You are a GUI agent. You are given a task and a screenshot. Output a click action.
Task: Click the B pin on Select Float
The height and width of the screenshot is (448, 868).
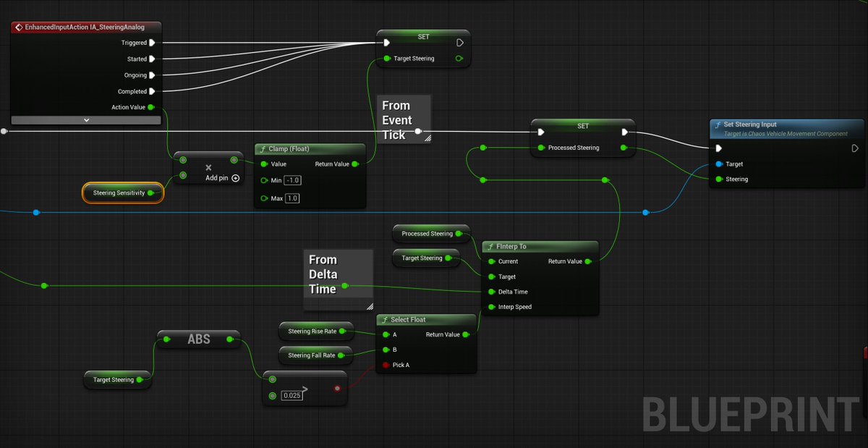[386, 350]
